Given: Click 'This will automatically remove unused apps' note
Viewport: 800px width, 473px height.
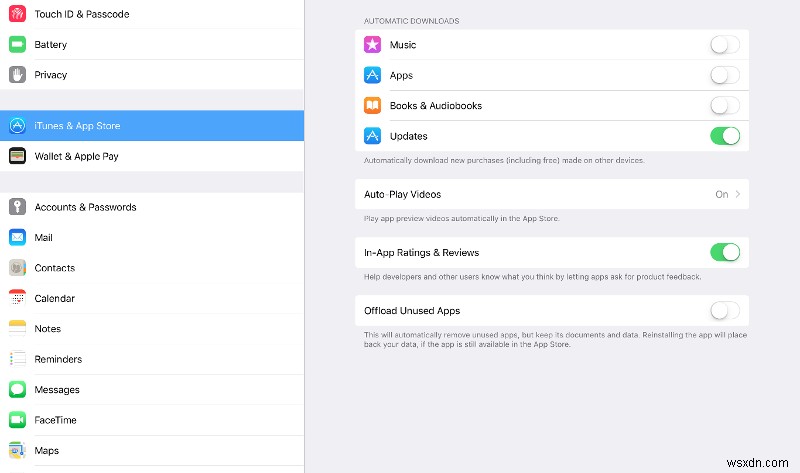Looking at the screenshot, I should (555, 339).
